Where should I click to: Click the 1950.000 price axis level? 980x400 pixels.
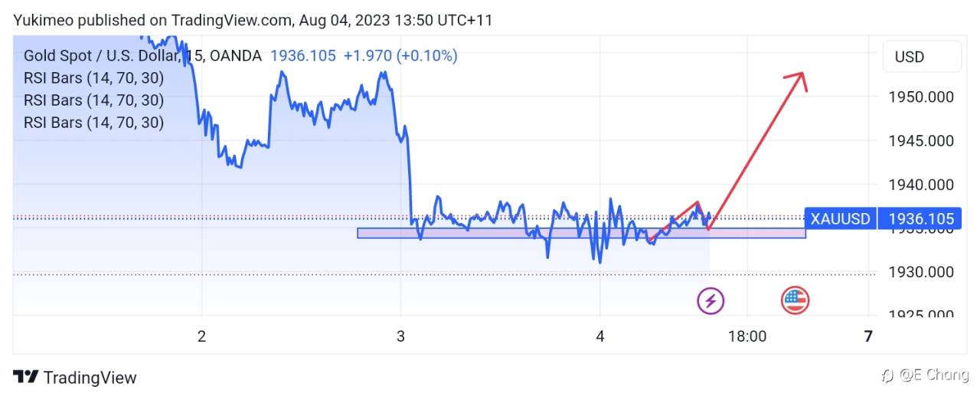pos(921,97)
